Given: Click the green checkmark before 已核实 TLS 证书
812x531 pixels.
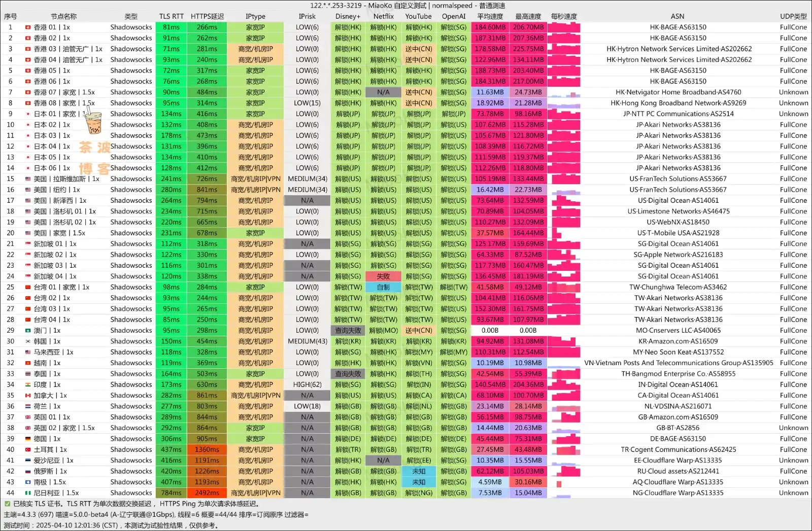Looking at the screenshot, I should point(7,504).
